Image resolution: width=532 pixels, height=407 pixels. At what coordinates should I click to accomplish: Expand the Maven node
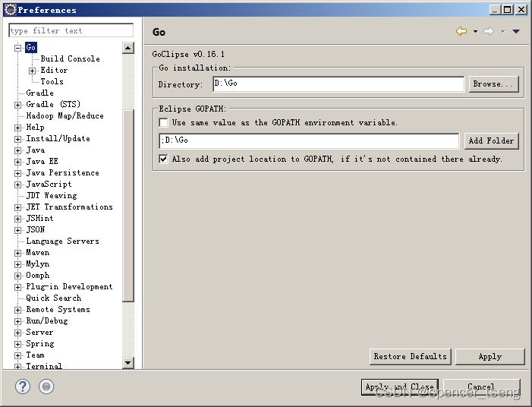pos(17,253)
